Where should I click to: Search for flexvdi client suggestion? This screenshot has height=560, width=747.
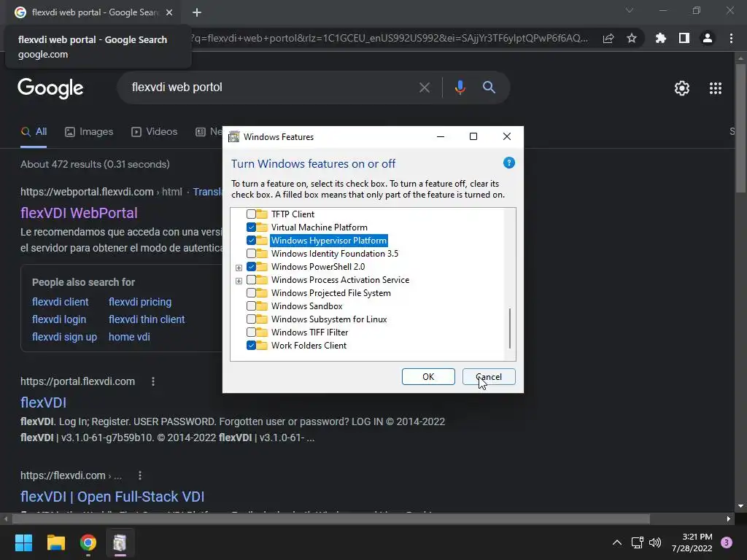[x=60, y=302]
